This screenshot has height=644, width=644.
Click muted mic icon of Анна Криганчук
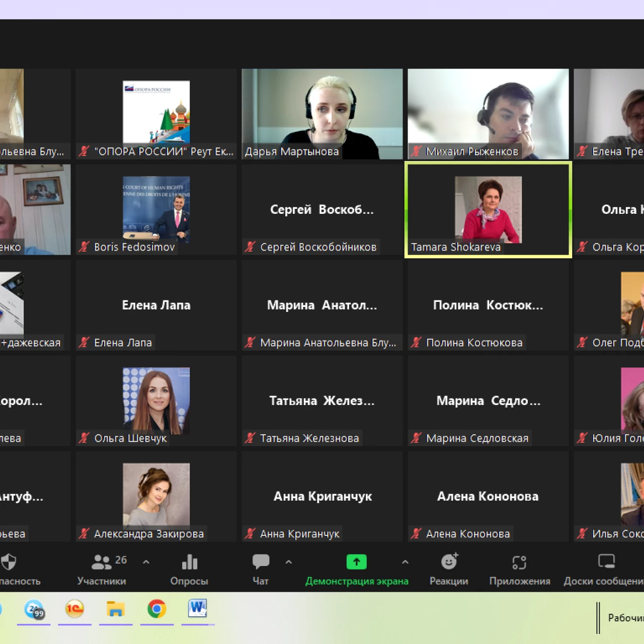(250, 533)
